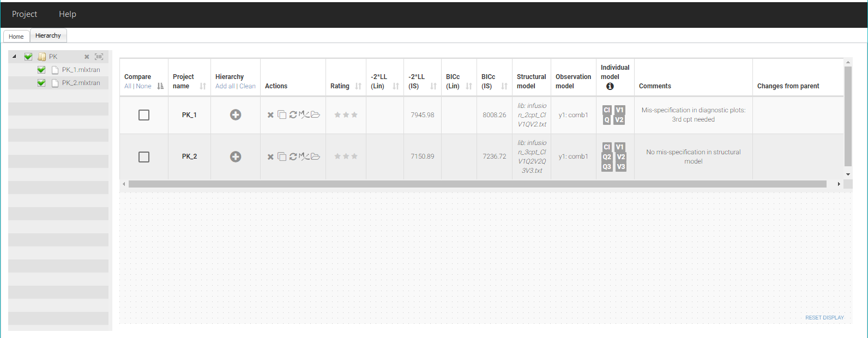Open the Project menu
The width and height of the screenshot is (868, 338).
(x=25, y=14)
